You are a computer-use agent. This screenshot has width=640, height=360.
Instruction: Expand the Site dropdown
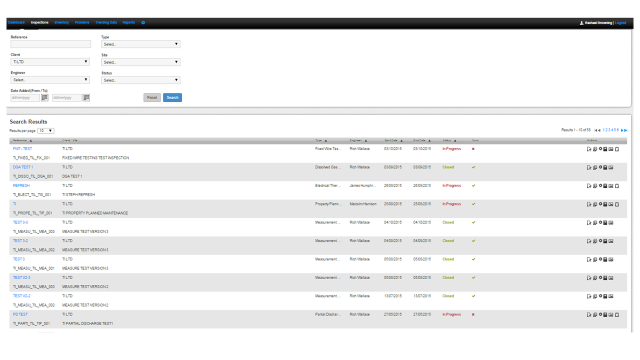[140, 62]
